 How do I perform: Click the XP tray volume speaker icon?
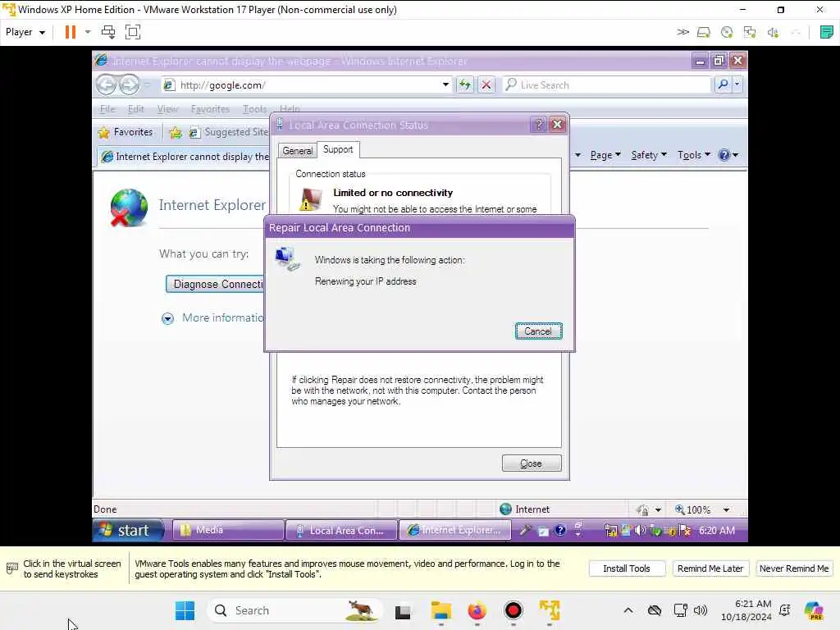(640, 531)
